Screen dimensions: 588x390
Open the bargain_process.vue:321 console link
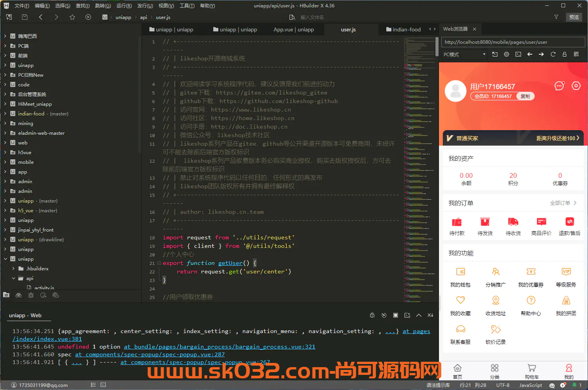(x=219, y=347)
